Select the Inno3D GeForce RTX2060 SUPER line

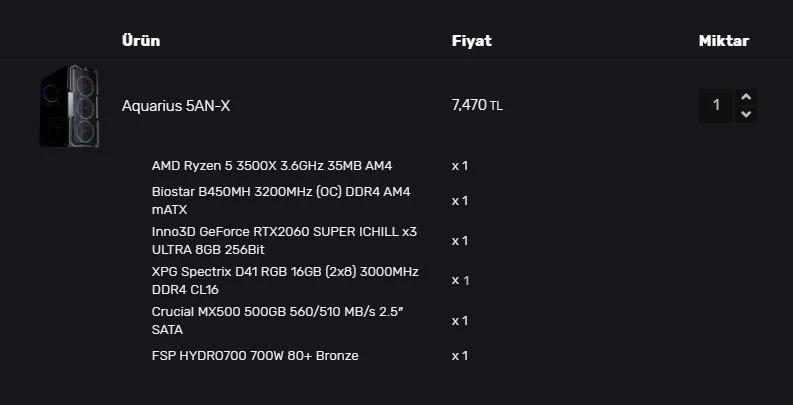point(284,240)
